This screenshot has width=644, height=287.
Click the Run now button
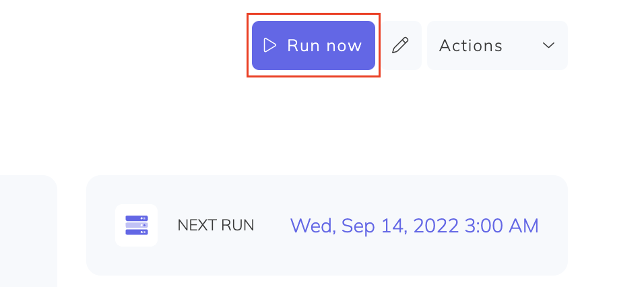point(313,46)
